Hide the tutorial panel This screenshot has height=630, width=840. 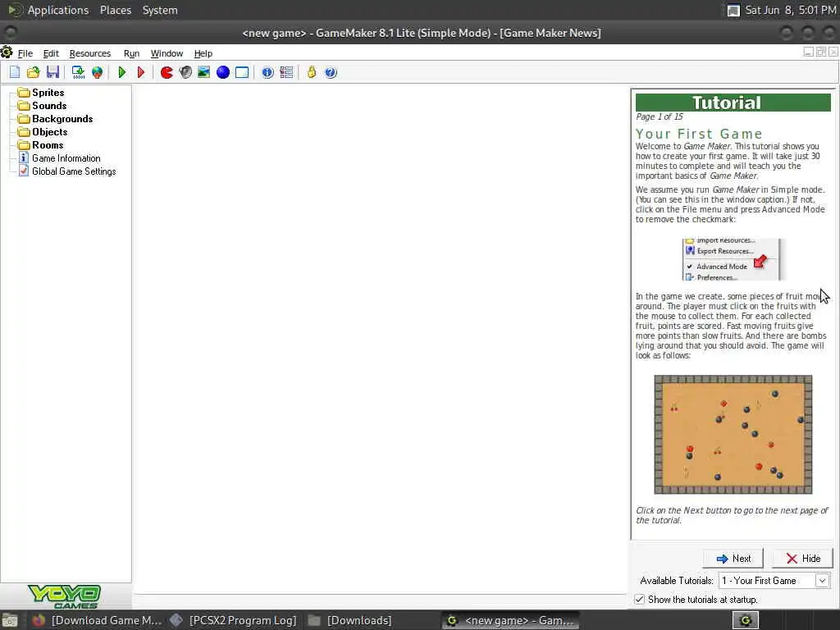802,558
